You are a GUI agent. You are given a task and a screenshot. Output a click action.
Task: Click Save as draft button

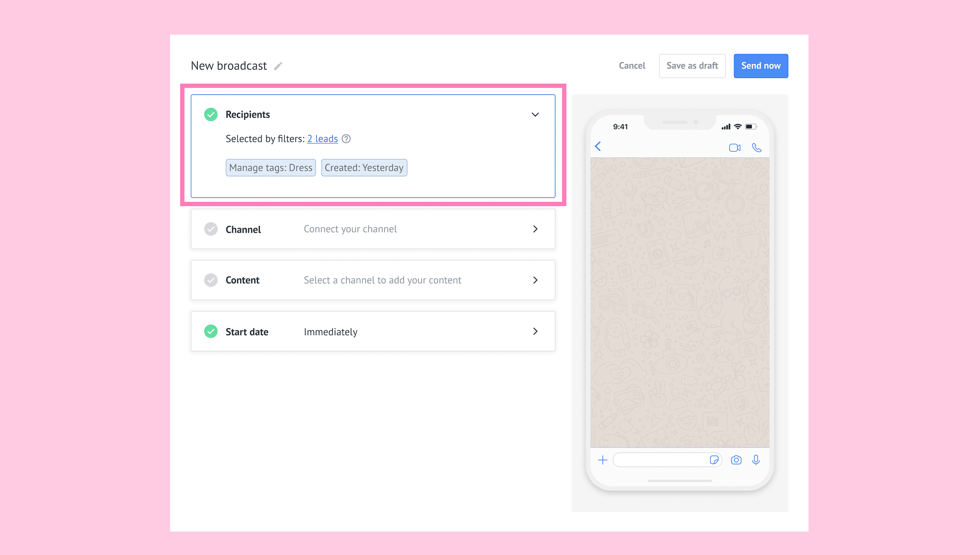click(x=692, y=66)
